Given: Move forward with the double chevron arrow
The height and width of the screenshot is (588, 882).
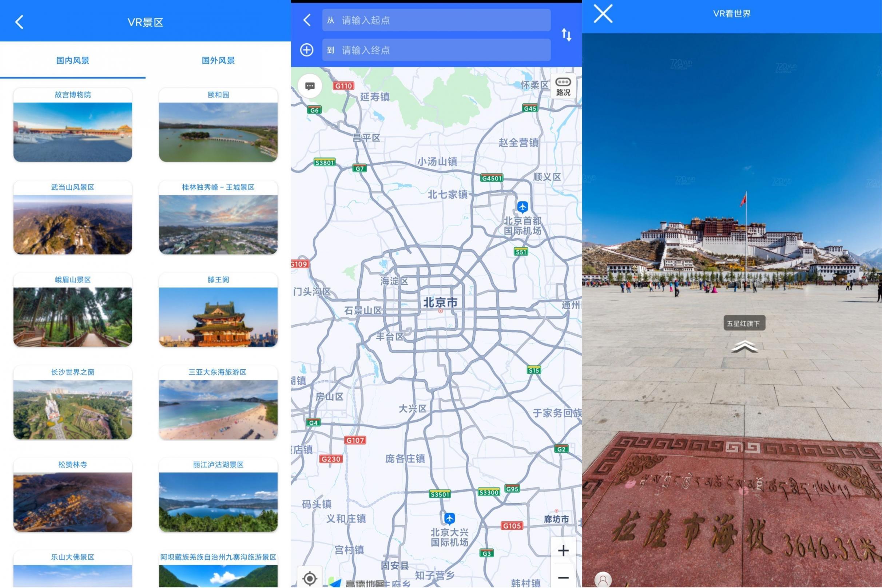Looking at the screenshot, I should (744, 346).
